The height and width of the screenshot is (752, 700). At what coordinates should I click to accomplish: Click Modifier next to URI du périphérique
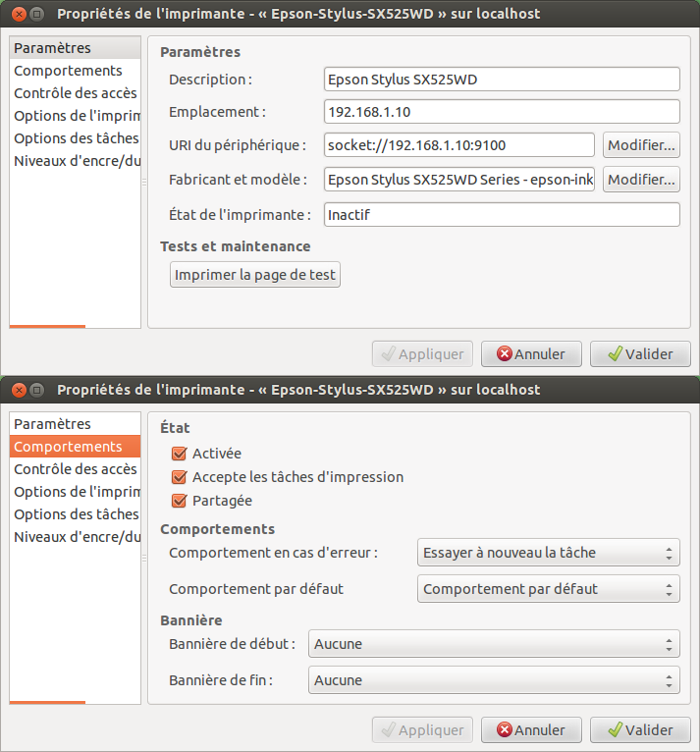(x=641, y=145)
